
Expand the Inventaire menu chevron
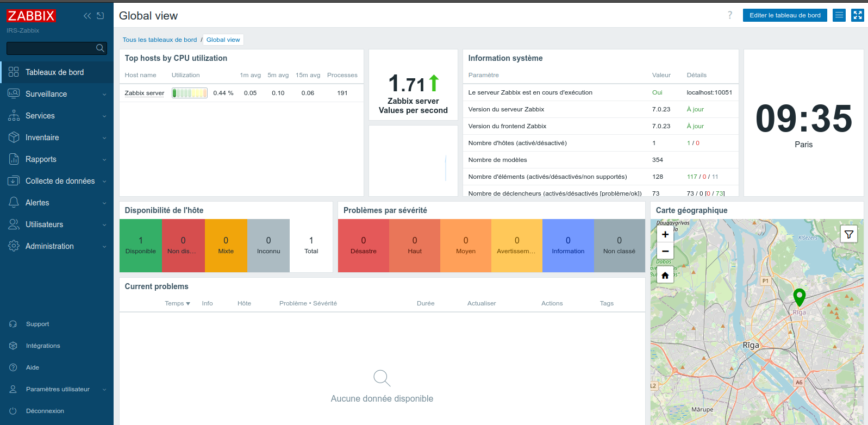point(104,138)
